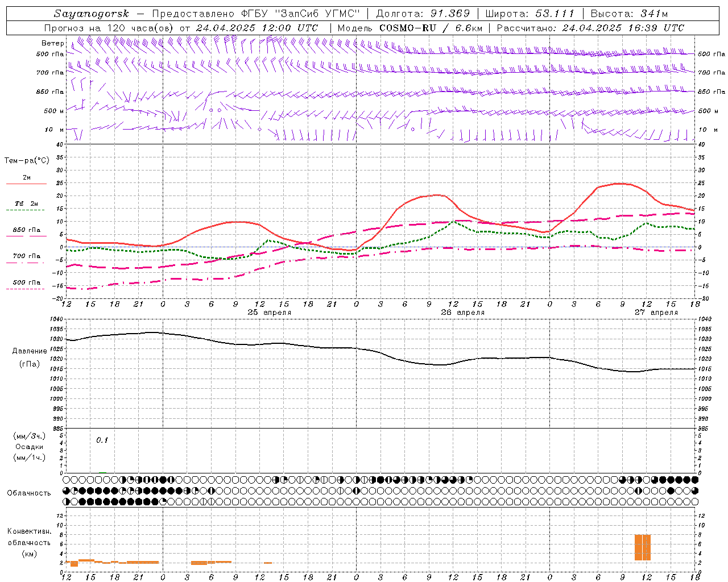728x582 pixels.
Task: Click the '2м' temperature legend entry
Action: (x=27, y=177)
